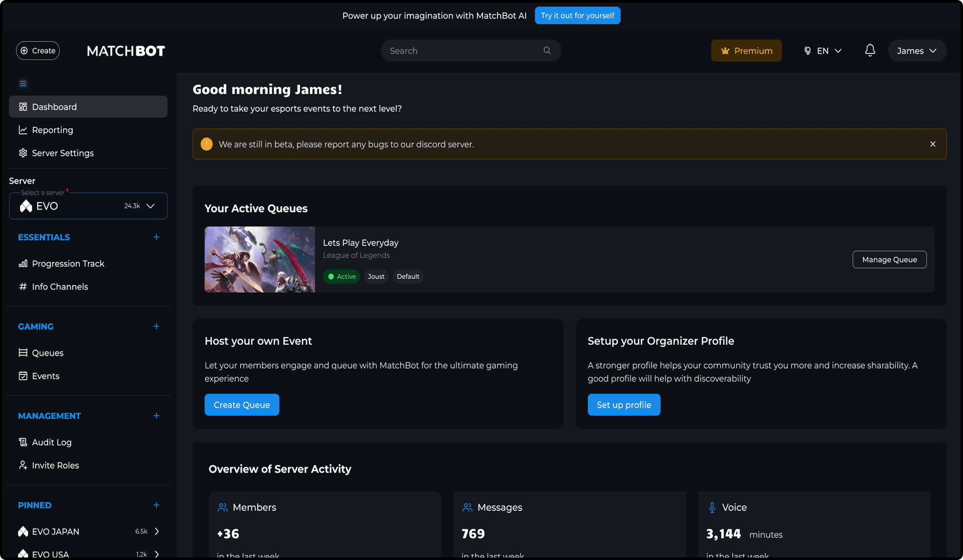
Task: Dismiss the beta warning banner
Action: [933, 144]
